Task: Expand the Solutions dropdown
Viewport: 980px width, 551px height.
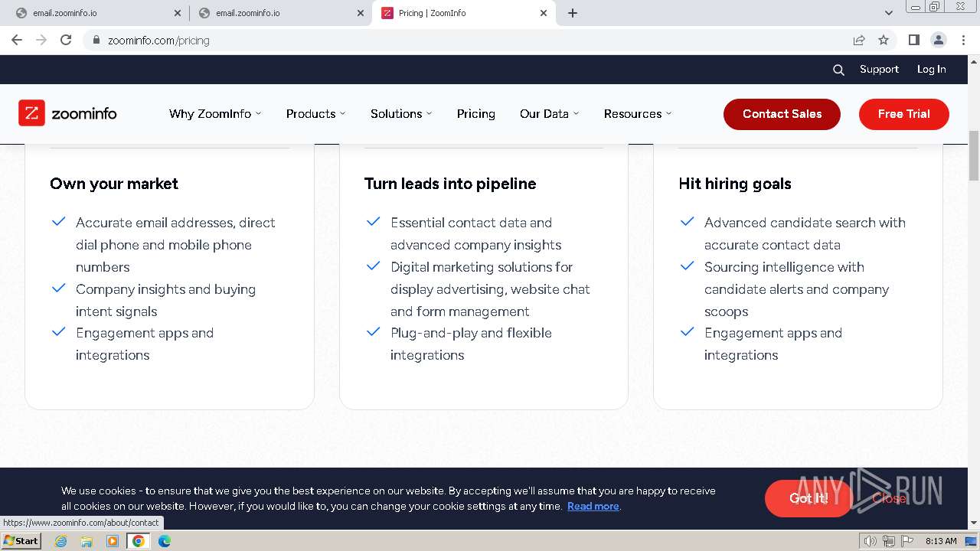Action: 401,113
